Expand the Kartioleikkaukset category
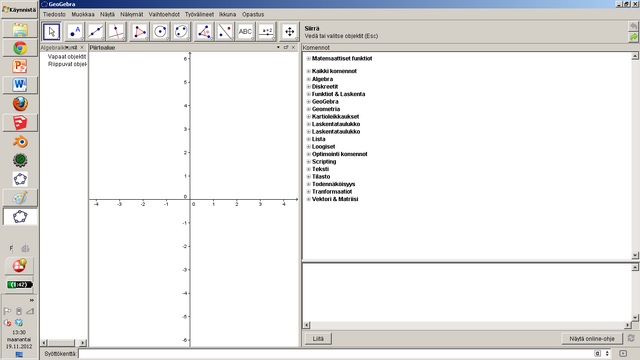This screenshot has width=640, height=360. 309,117
